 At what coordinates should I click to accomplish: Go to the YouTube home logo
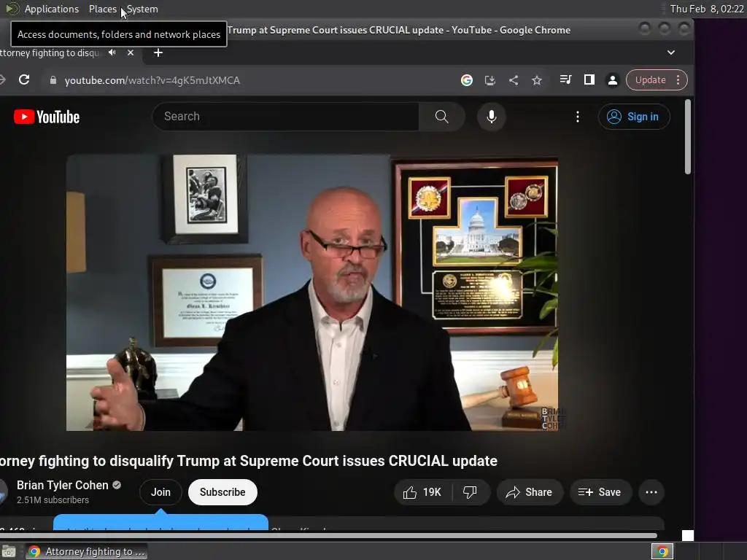coord(47,117)
